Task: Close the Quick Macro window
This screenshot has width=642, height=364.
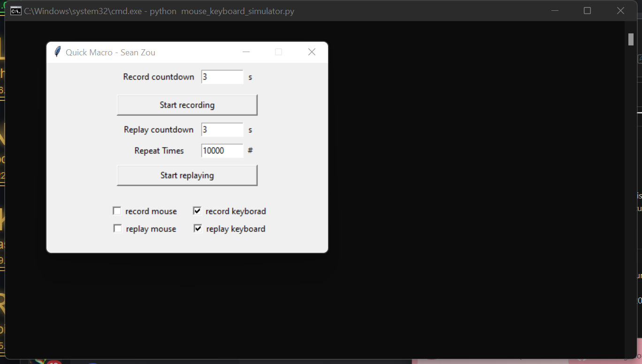Action: tap(312, 52)
